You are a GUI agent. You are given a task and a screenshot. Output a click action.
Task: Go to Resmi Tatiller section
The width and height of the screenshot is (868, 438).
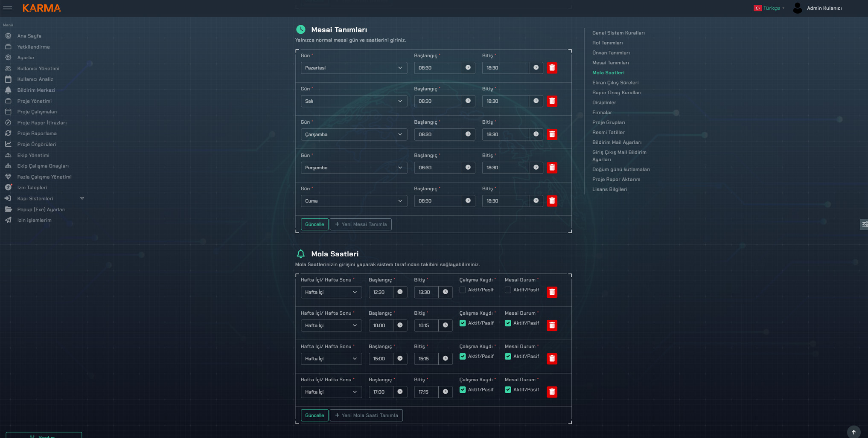click(608, 132)
